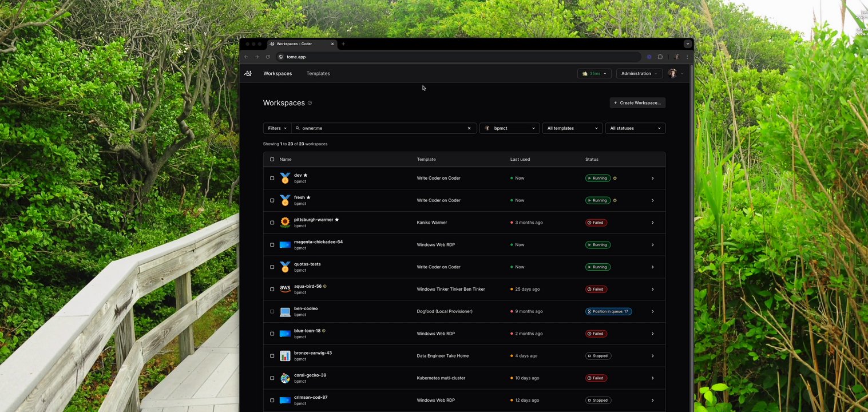The image size is (868, 412).
Task: Click the Windows icon of blue-loon-18
Action: (285, 334)
